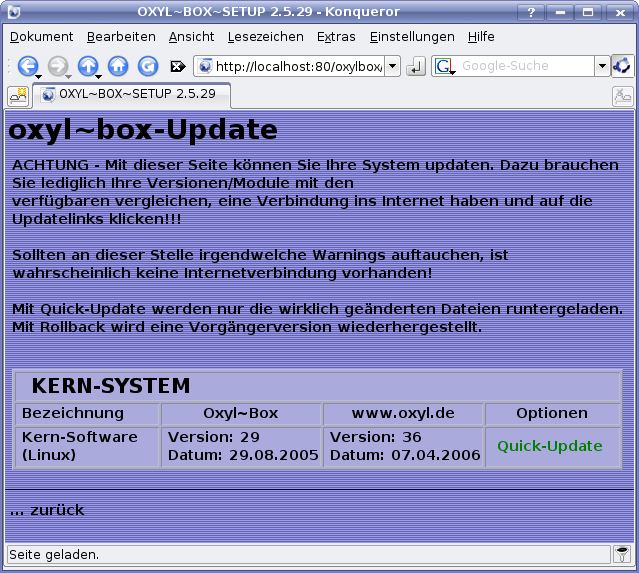Open the Einstellungen menu
The image size is (639, 573).
coord(412,37)
